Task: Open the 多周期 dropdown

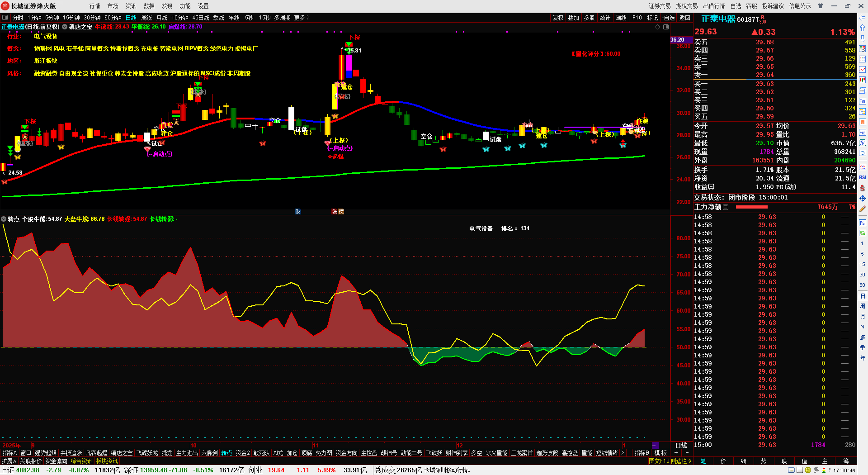Action: pyautogui.click(x=282, y=18)
